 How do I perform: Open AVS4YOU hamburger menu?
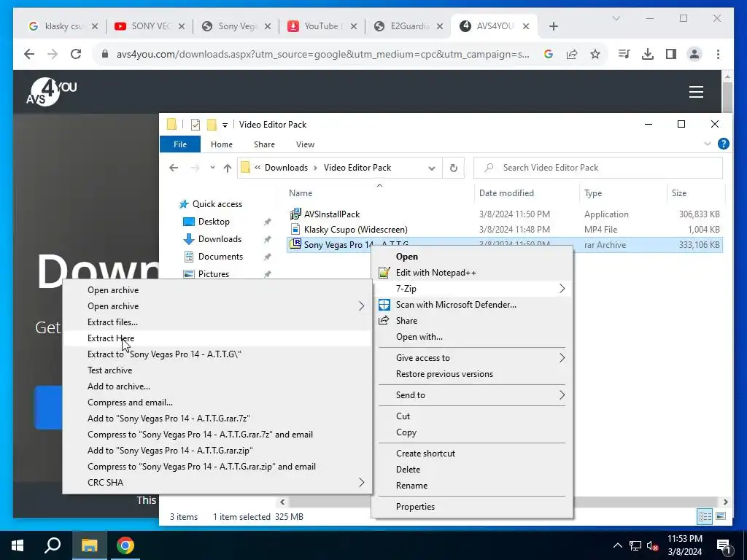(696, 91)
